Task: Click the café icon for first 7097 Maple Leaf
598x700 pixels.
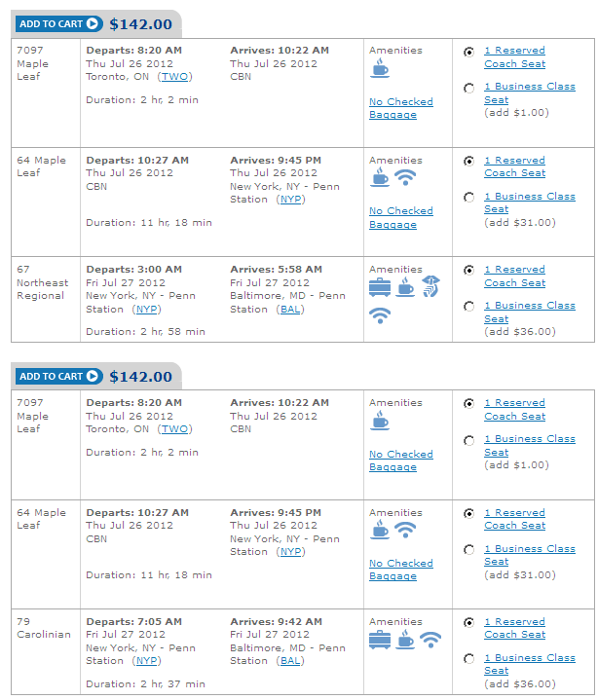Action: pyautogui.click(x=380, y=68)
